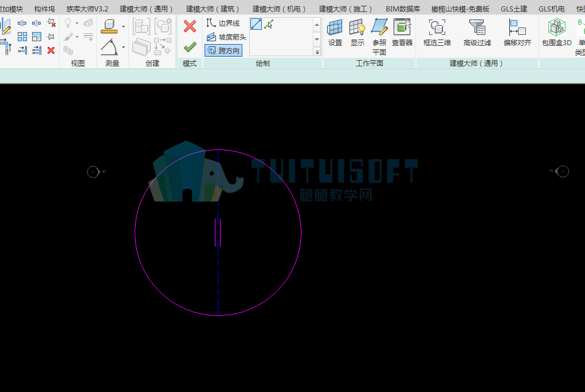Finish edit mode with green checkmark
Screen dimensions: 585x392
pos(190,47)
